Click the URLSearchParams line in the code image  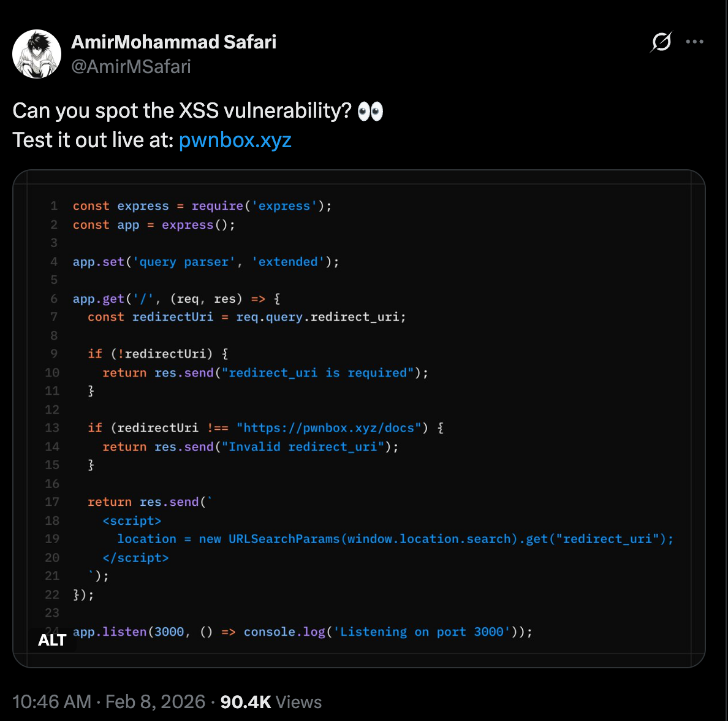tap(392, 539)
